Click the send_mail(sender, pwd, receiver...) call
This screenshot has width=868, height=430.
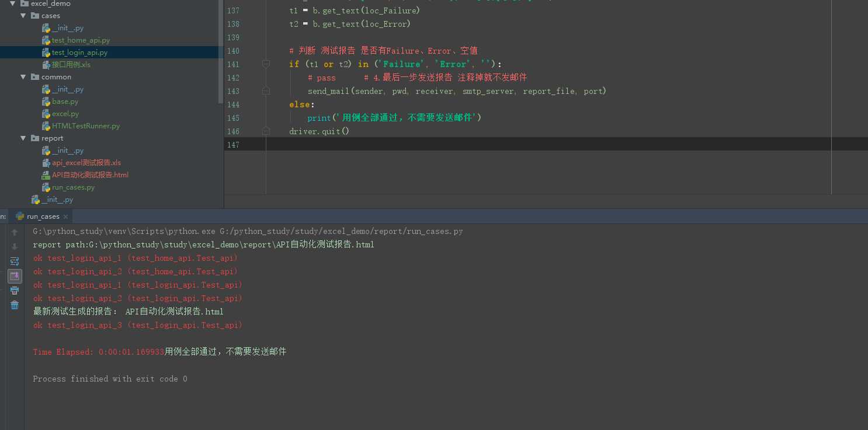point(457,91)
